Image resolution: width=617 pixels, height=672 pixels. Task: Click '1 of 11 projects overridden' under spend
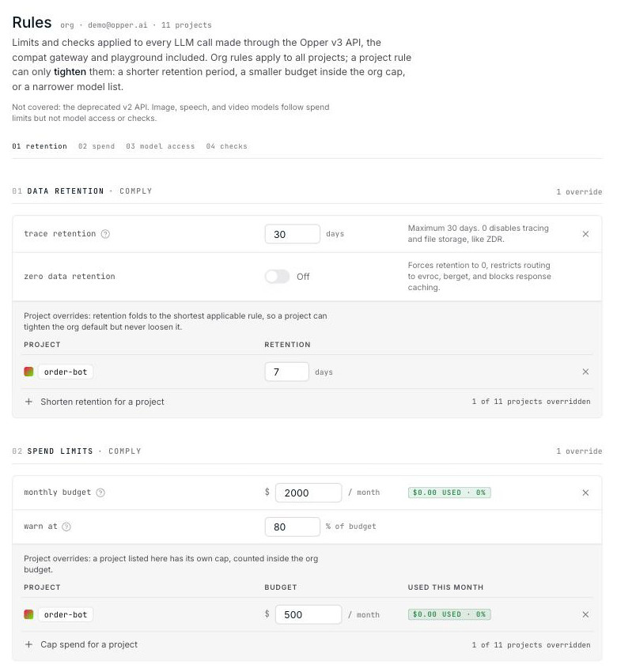(x=532, y=645)
